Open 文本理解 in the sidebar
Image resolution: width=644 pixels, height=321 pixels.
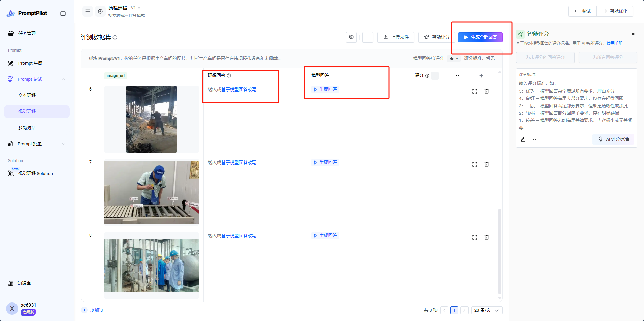click(27, 96)
